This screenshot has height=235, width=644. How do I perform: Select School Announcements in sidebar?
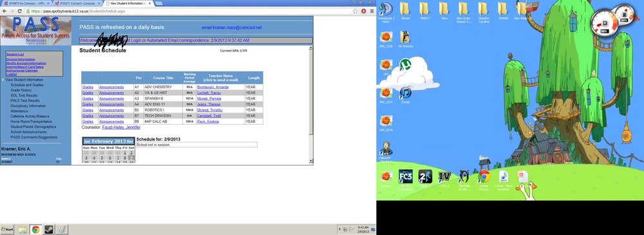point(29,132)
